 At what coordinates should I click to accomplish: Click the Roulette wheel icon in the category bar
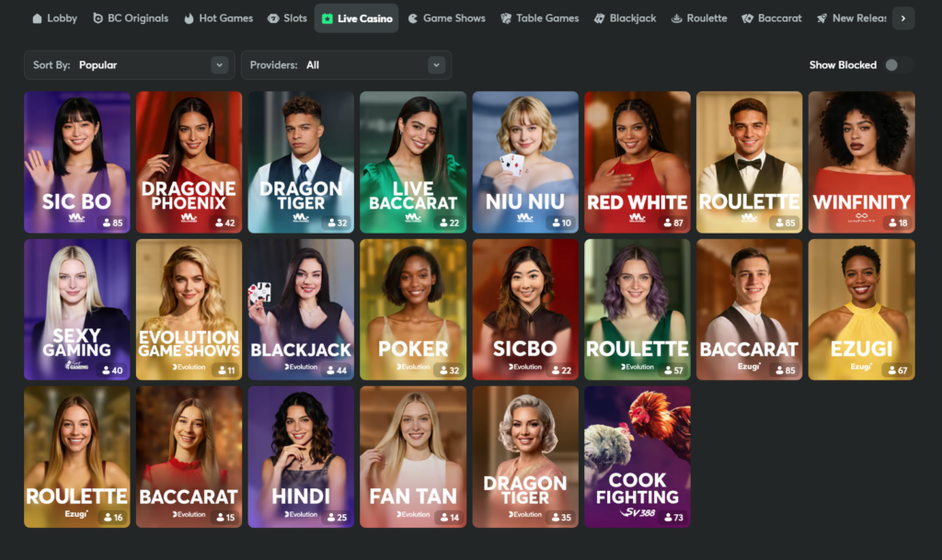676,18
